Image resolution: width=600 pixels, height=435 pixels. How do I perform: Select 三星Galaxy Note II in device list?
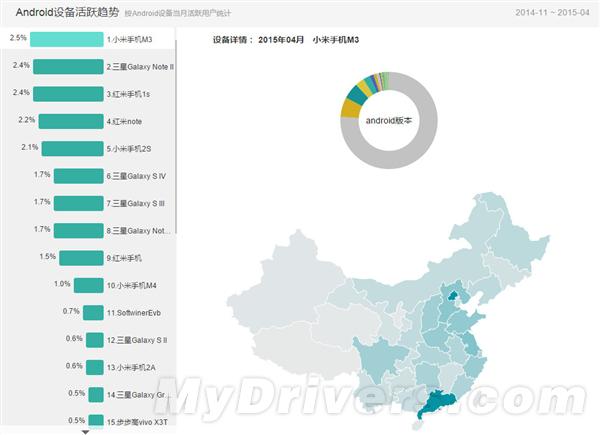[x=140, y=67]
